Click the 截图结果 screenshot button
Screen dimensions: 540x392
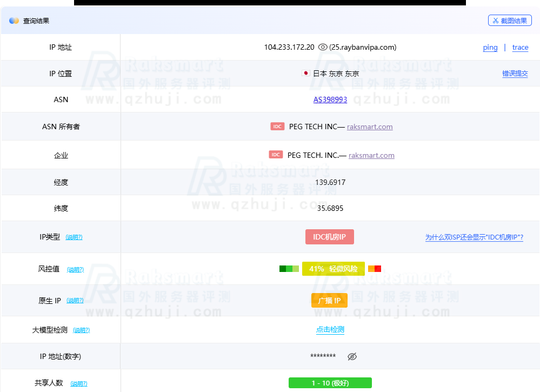tap(509, 21)
